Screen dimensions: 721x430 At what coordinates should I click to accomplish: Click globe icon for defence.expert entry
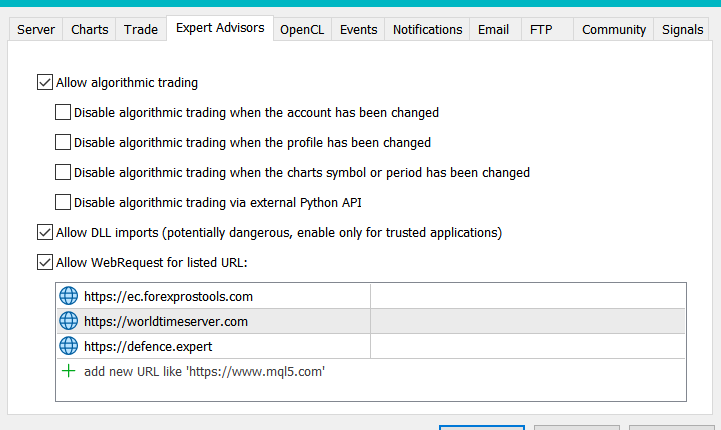[68, 346]
